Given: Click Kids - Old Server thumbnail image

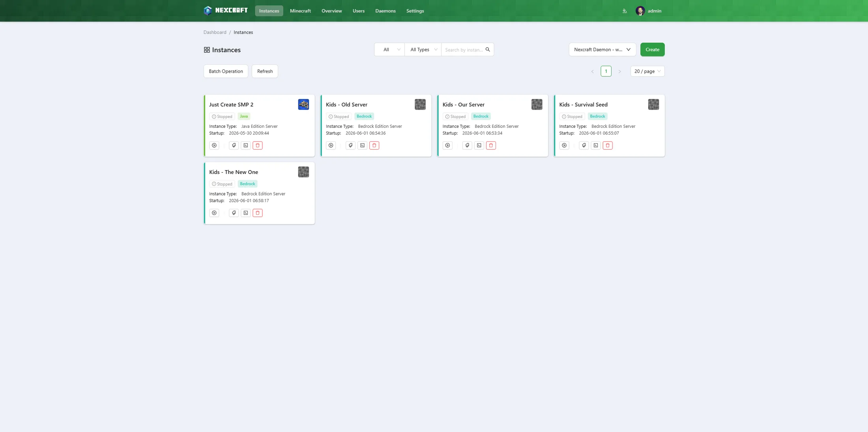Looking at the screenshot, I should tap(420, 104).
